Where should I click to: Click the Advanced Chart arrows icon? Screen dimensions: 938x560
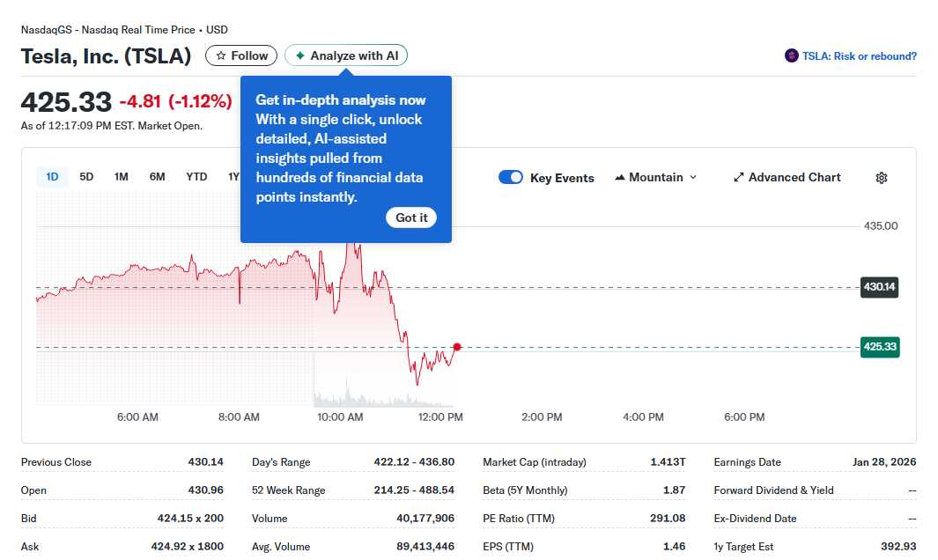(x=738, y=177)
